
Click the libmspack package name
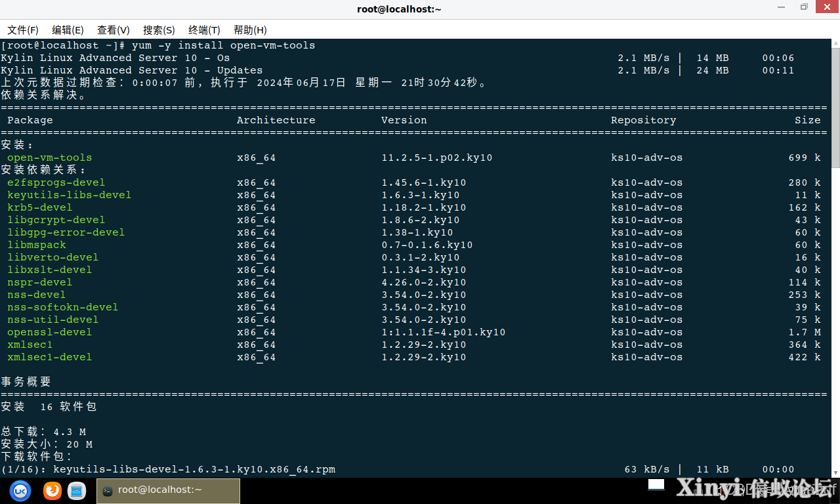[x=36, y=245]
